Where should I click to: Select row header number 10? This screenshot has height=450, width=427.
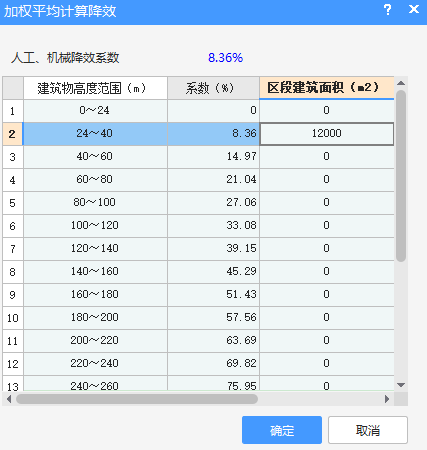(13, 318)
